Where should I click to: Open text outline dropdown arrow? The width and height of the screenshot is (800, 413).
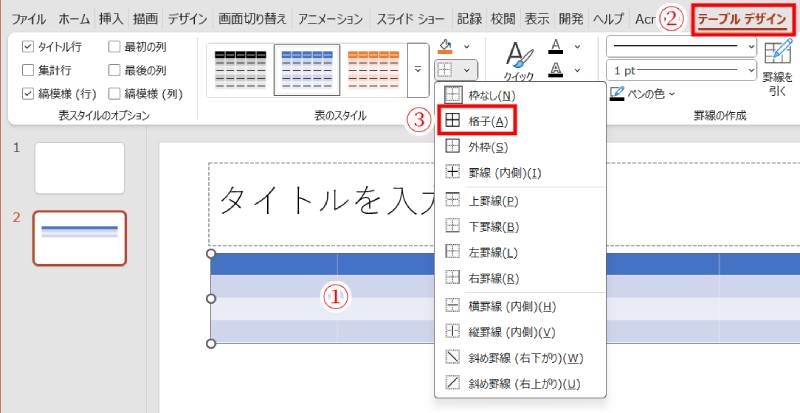coord(577,70)
